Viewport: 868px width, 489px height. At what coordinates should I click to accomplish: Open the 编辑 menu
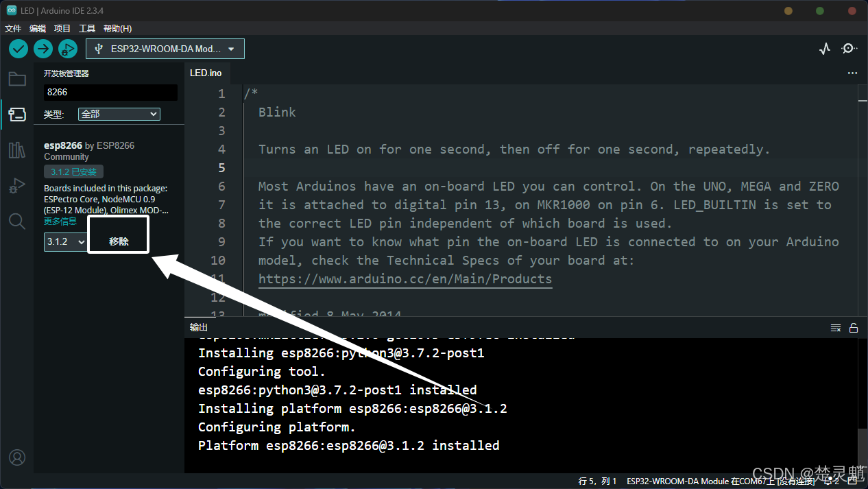pyautogui.click(x=38, y=29)
